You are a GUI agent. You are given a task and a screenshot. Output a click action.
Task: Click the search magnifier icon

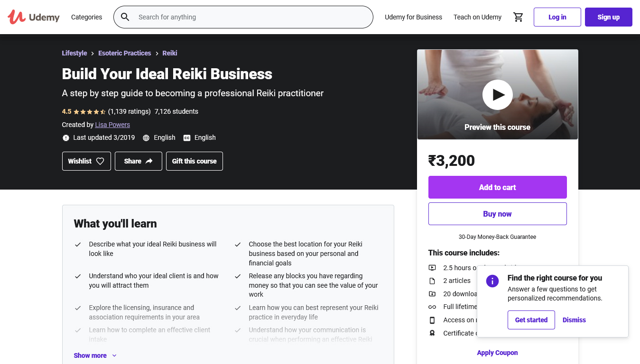[x=125, y=17]
